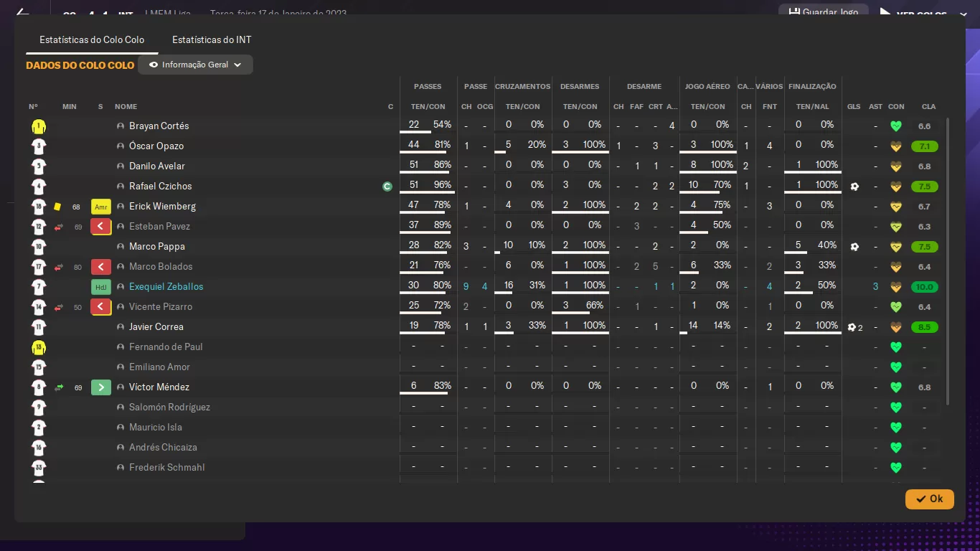Click Exequiel Zeballos Hdl status badge
Screen dimensions: 980x551
(101, 287)
